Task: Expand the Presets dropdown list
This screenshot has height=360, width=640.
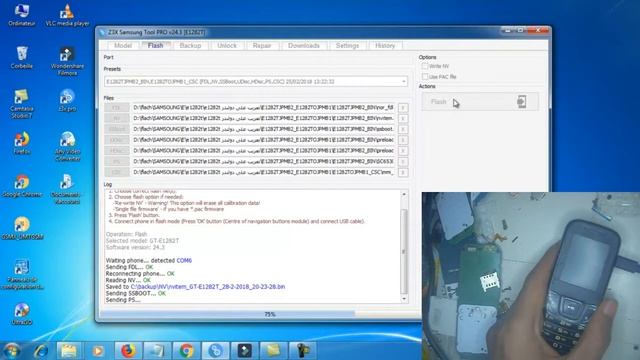Action: (x=404, y=82)
